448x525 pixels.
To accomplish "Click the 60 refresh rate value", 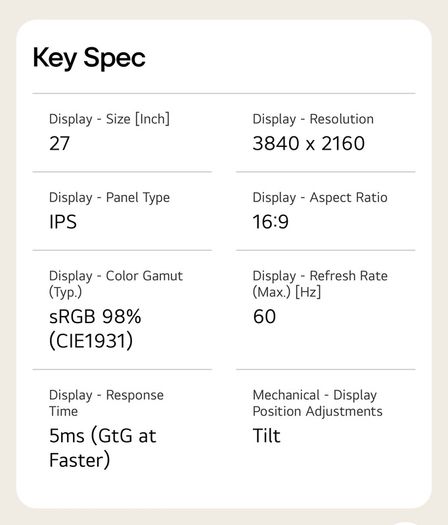I will point(265,316).
